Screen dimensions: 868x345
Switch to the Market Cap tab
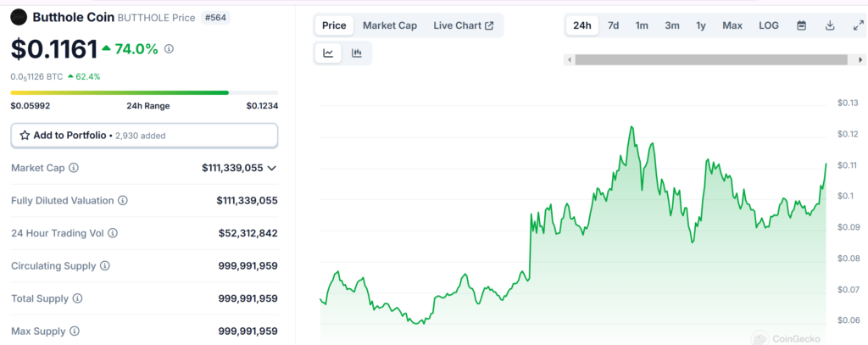pos(390,25)
